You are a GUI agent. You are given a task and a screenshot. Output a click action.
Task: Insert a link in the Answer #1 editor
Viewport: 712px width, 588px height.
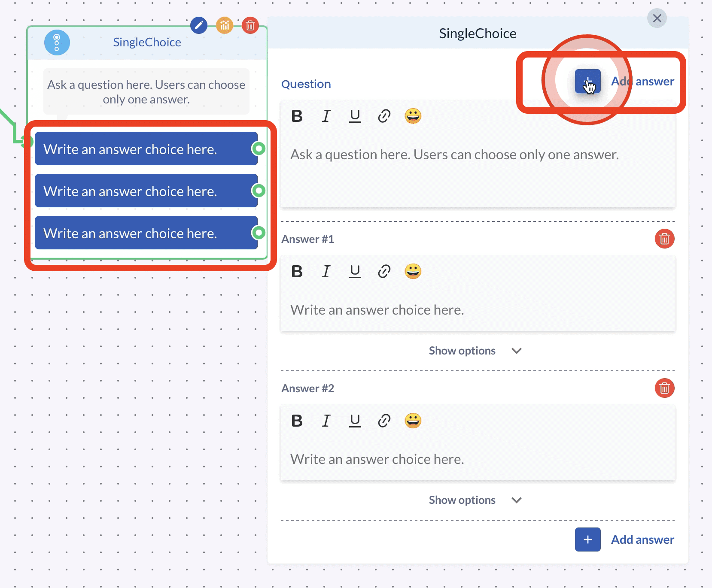384,271
